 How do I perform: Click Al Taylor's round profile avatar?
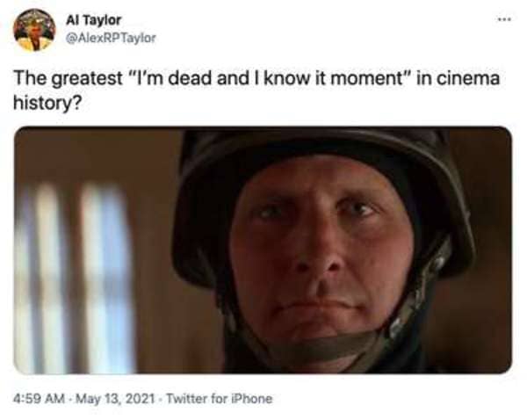tap(34, 30)
